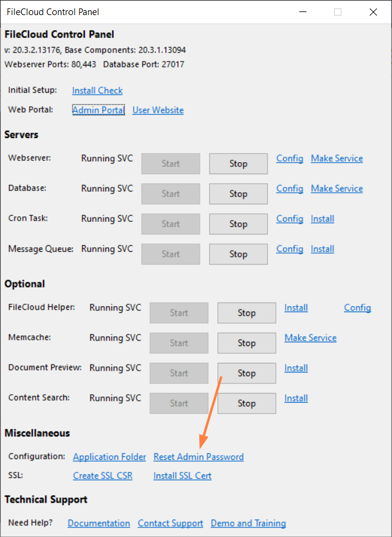The height and width of the screenshot is (537, 392).
Task: Open the User Website link
Action: 158,110
